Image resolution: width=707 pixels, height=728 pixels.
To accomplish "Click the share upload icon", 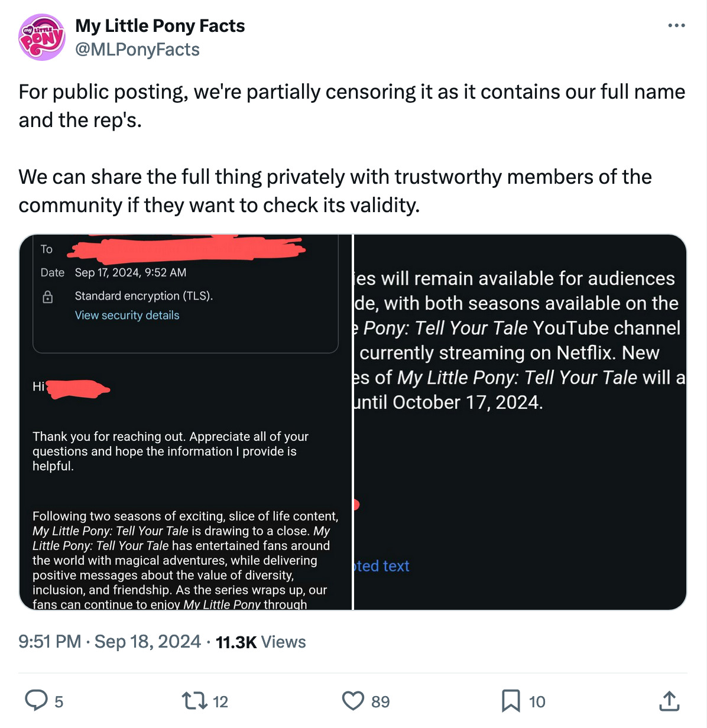I will tap(669, 701).
